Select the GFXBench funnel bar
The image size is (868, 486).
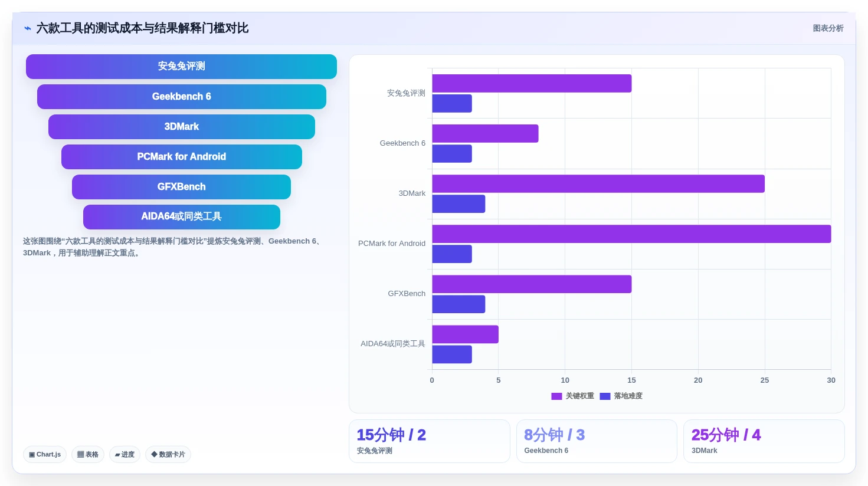click(x=181, y=187)
